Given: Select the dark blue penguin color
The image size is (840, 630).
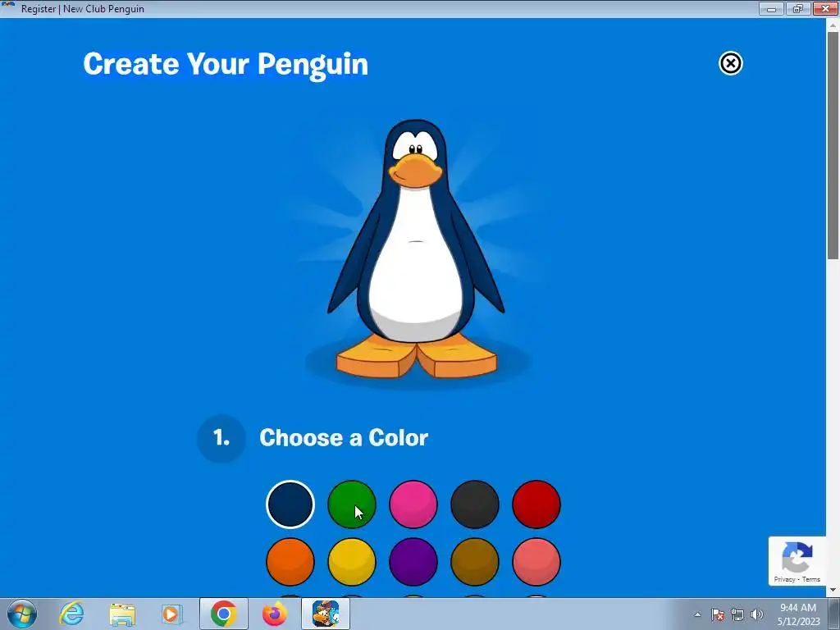Looking at the screenshot, I should click(x=290, y=504).
